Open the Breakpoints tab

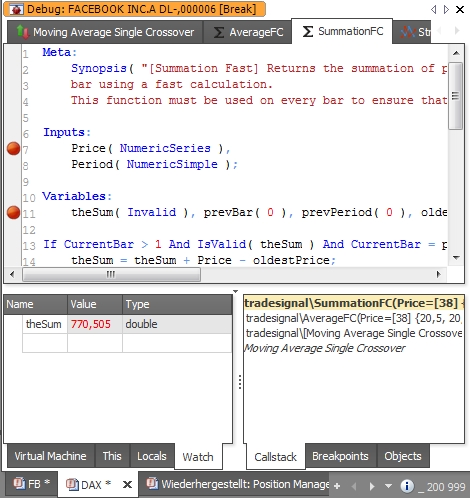click(340, 456)
